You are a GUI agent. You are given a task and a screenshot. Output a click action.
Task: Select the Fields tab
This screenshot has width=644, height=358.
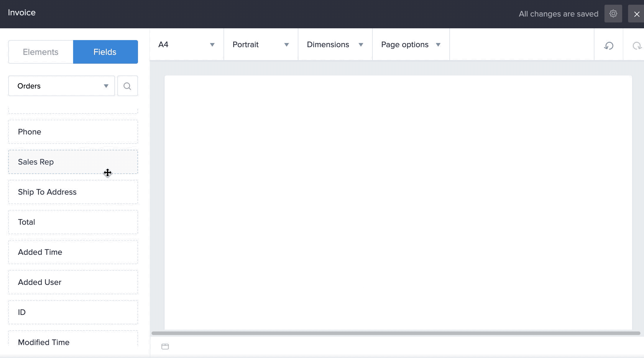[105, 52]
